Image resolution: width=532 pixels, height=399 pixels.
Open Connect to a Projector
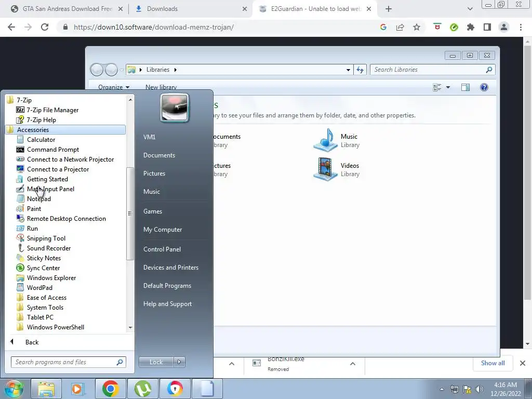tap(52, 169)
